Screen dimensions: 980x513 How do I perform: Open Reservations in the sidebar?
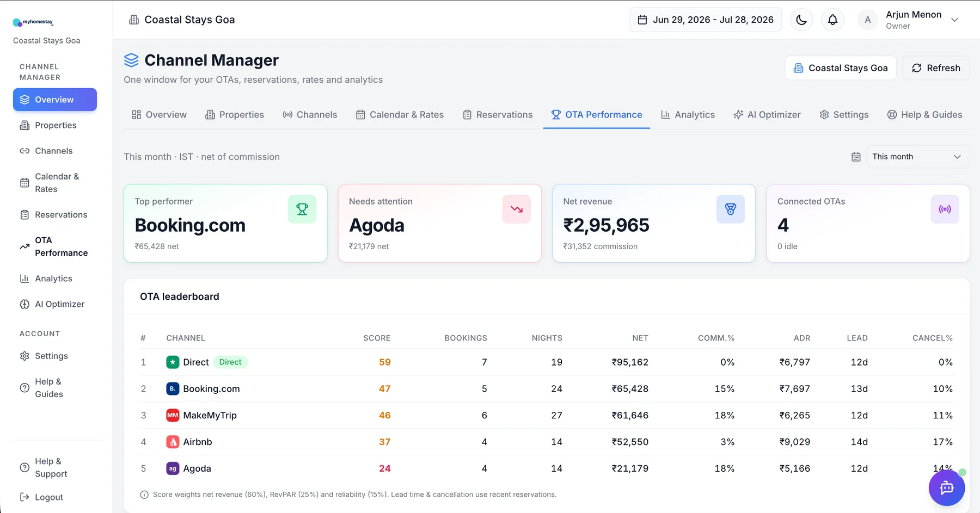point(55,215)
